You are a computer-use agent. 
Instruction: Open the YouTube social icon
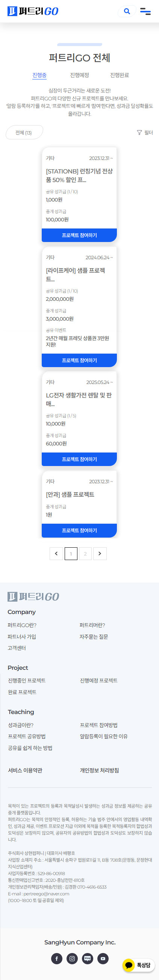(103, 958)
